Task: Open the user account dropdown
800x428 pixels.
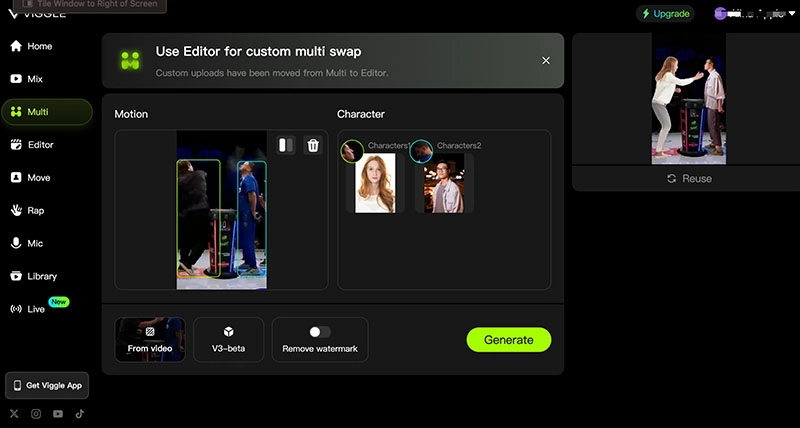Action: [x=756, y=14]
